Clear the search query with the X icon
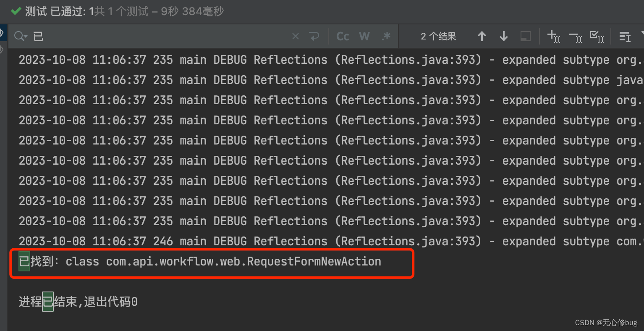Viewport: 644px width, 331px height. [x=295, y=36]
